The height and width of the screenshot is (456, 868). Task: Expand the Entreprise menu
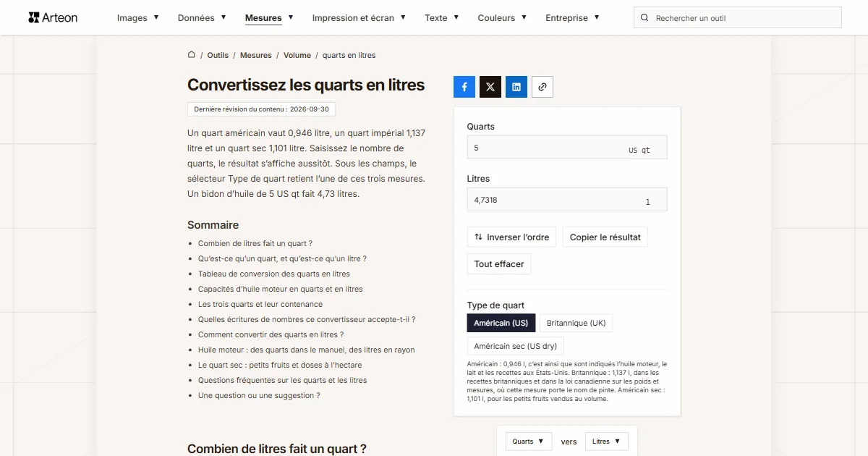tap(572, 18)
